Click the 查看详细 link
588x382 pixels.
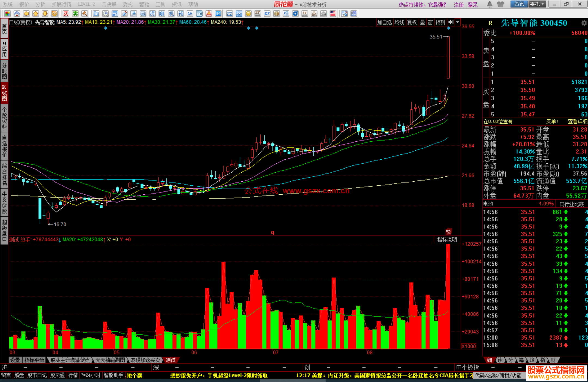pyautogui.click(x=577, y=122)
